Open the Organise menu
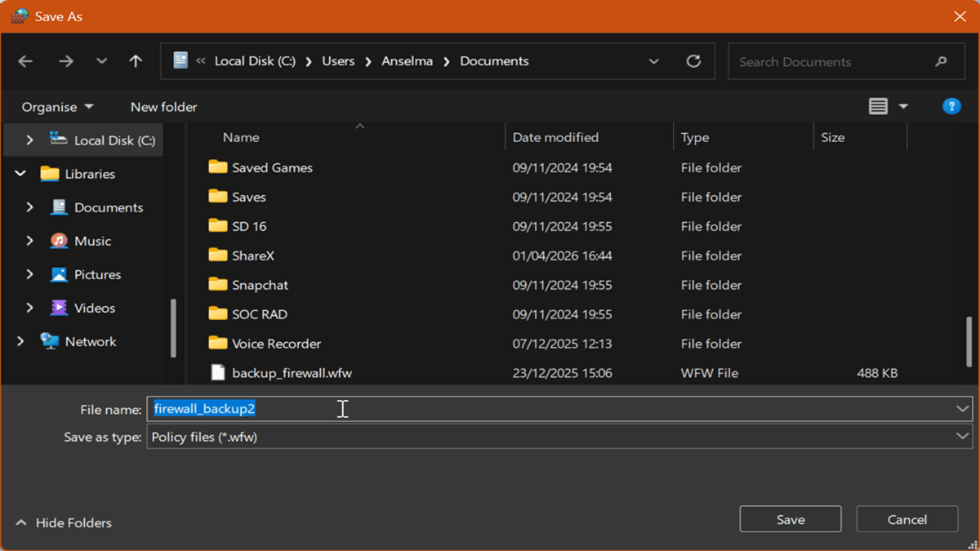Screen dimensions: 980x551 (x=57, y=107)
